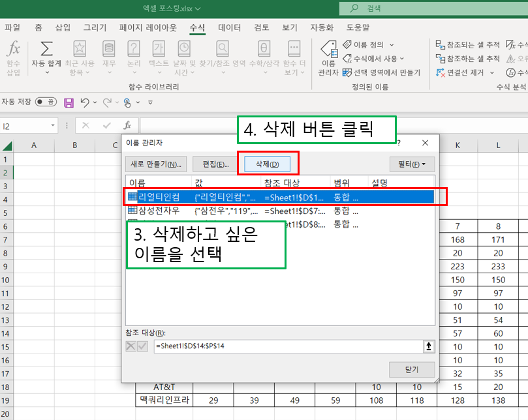
Task: Select the 리얼티인컴 name row
Action: (x=280, y=197)
